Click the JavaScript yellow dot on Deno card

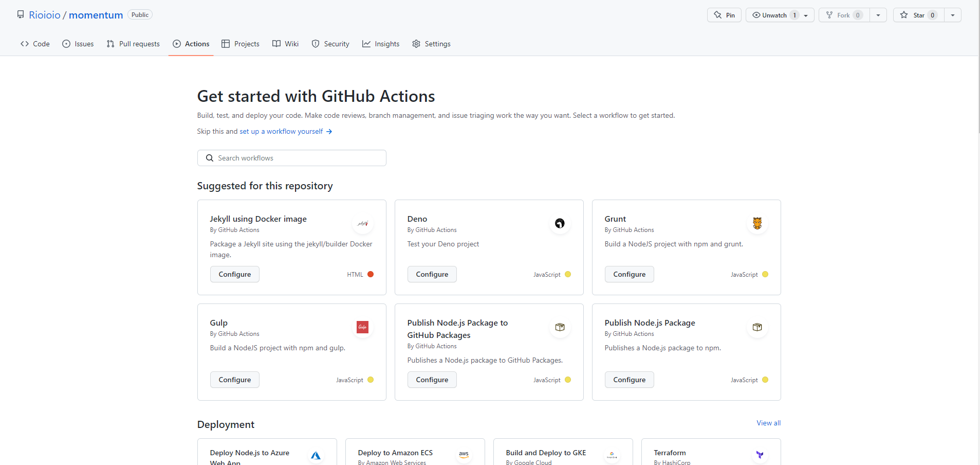pyautogui.click(x=568, y=274)
